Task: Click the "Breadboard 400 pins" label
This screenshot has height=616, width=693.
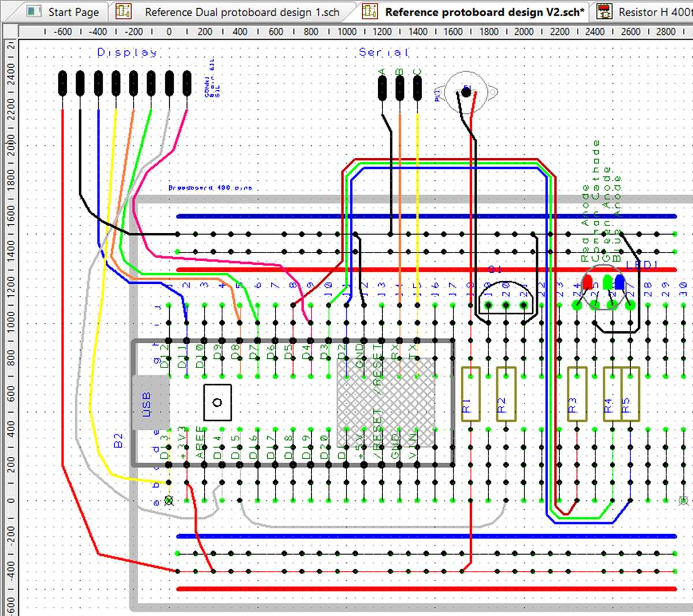Action: 210,188
